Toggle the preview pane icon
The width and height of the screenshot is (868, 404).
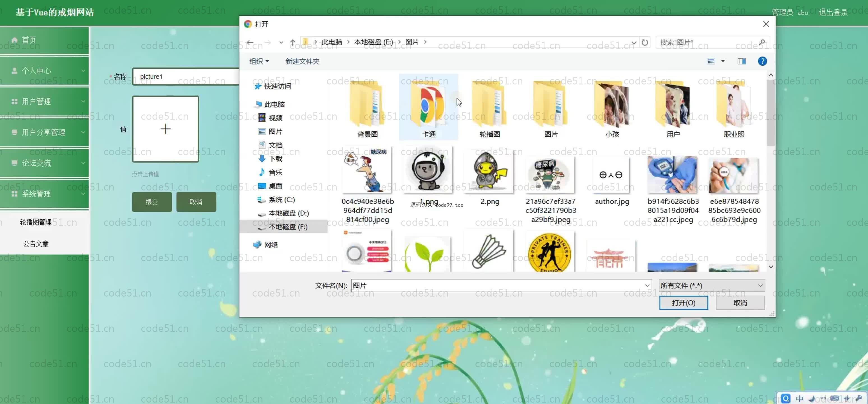click(742, 61)
